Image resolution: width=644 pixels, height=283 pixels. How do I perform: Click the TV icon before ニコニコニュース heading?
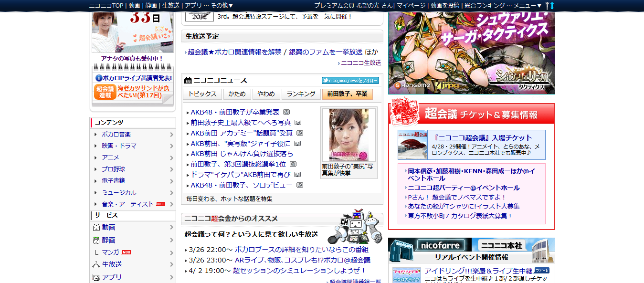click(188, 80)
